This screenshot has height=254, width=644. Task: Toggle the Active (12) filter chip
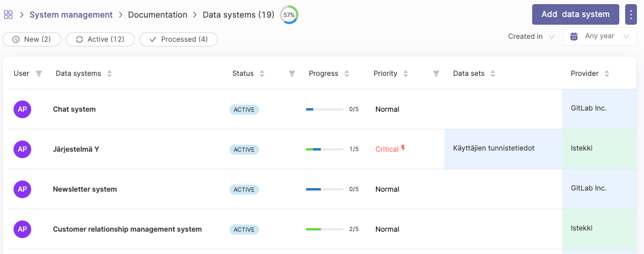click(100, 39)
